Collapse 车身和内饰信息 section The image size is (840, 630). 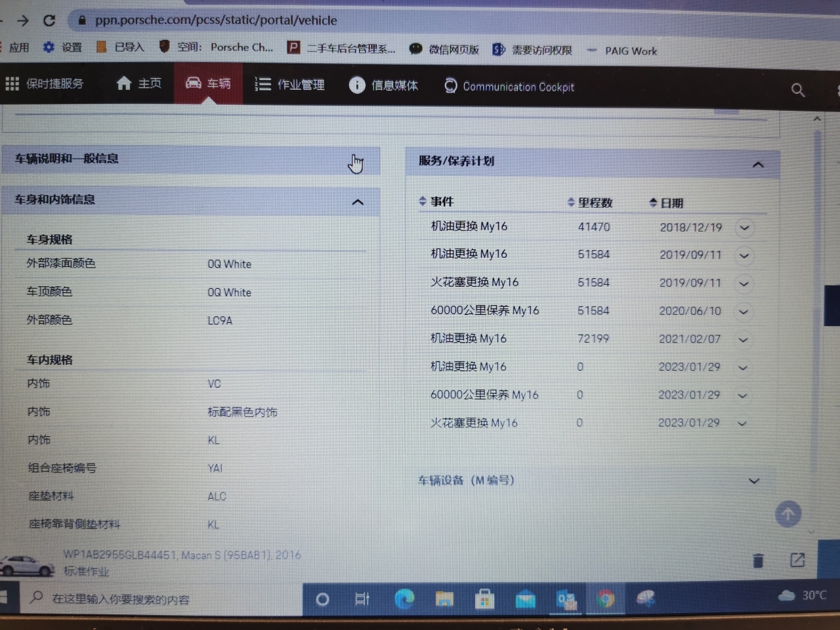pyautogui.click(x=358, y=202)
